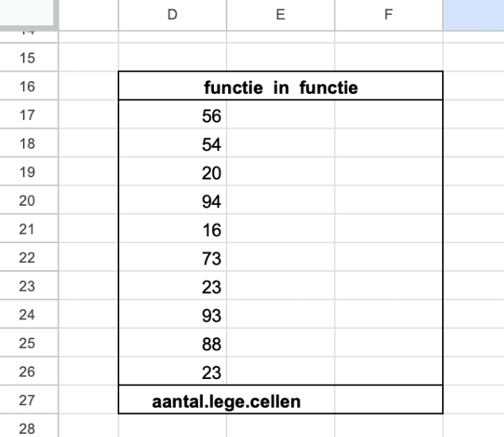Select the column F header
This screenshot has height=437, width=504.
coord(387,14)
